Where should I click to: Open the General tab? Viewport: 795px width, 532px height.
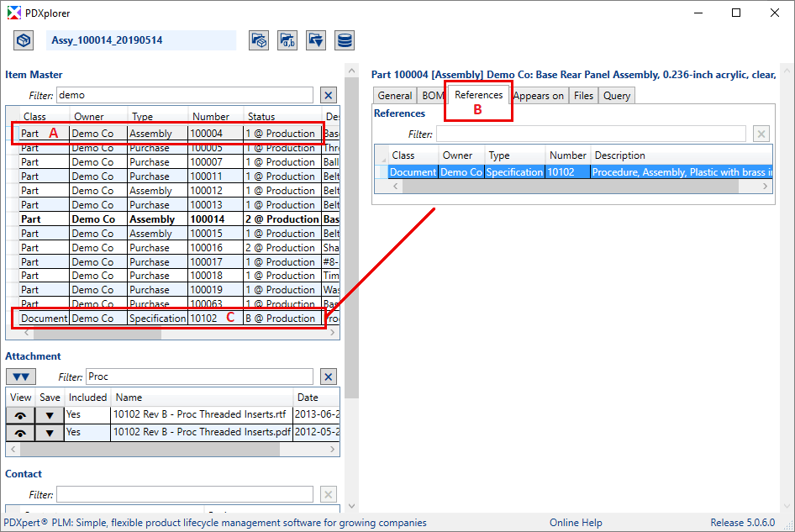point(394,95)
